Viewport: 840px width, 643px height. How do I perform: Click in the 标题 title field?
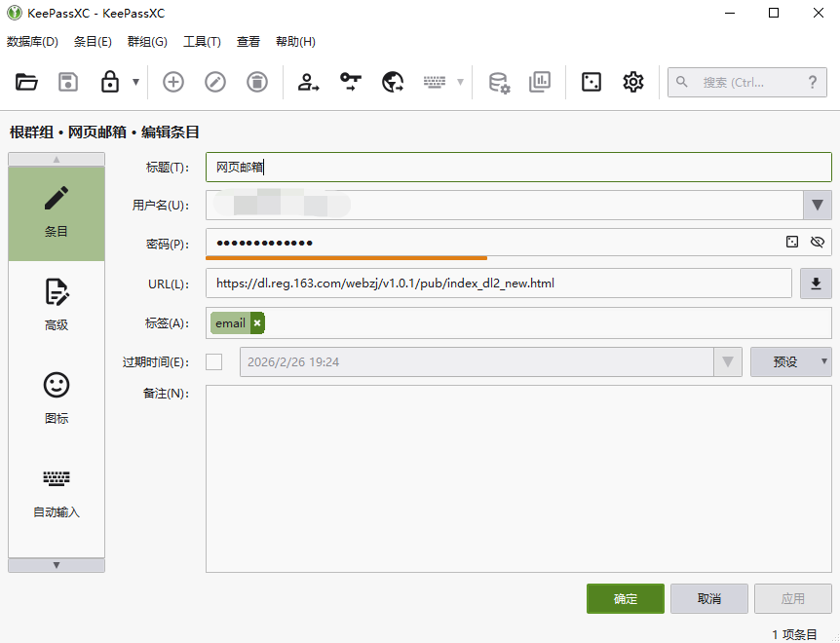518,167
